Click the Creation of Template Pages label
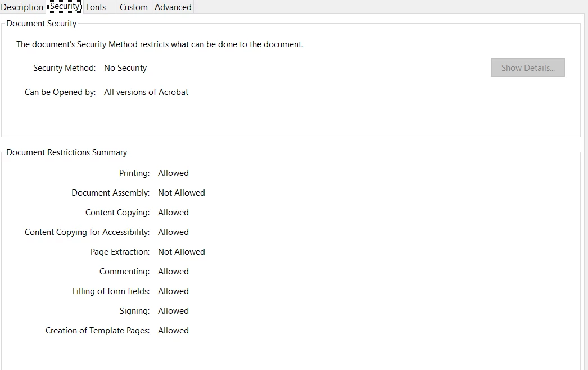This screenshot has width=588, height=370. point(98,331)
